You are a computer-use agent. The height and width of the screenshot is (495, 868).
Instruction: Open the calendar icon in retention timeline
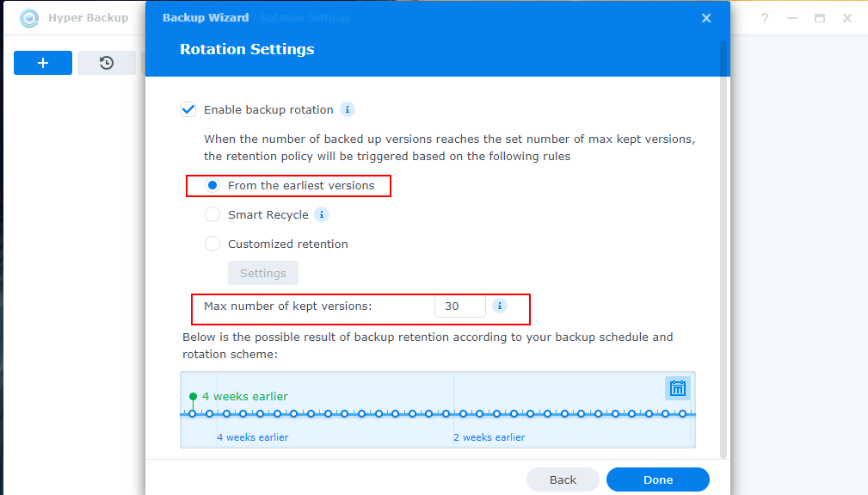pos(678,388)
